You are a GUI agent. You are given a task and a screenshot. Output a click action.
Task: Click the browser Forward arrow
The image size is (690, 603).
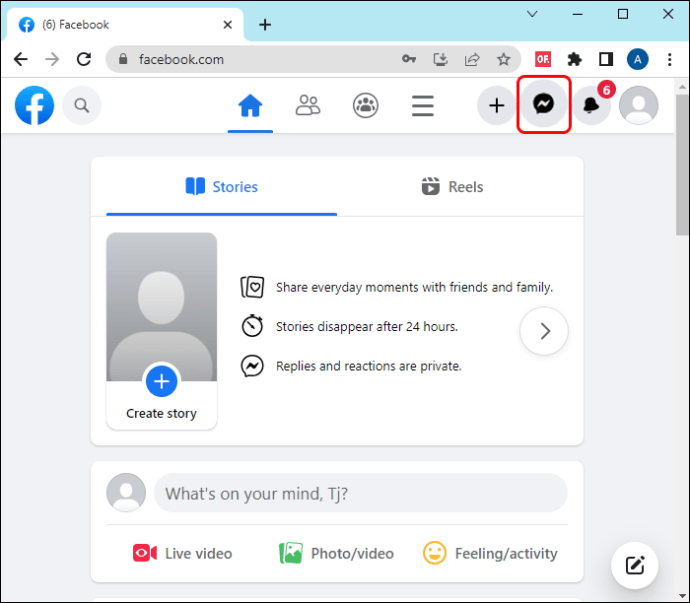(x=52, y=59)
